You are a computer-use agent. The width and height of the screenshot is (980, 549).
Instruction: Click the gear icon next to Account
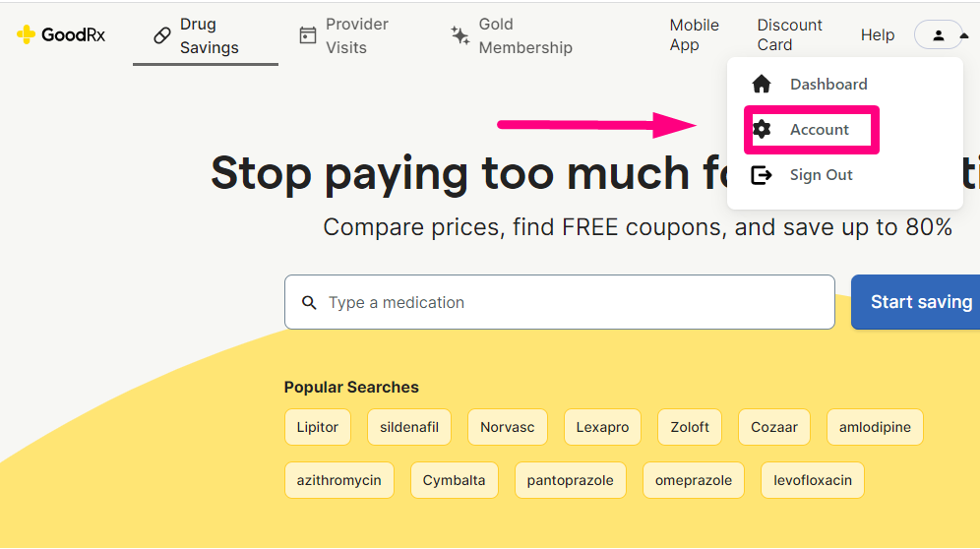(x=762, y=130)
